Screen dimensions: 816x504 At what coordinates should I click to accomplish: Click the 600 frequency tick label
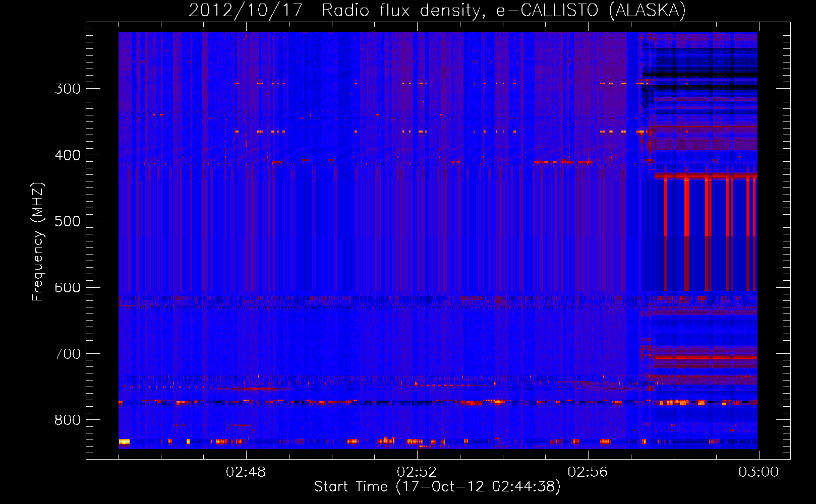(68, 288)
